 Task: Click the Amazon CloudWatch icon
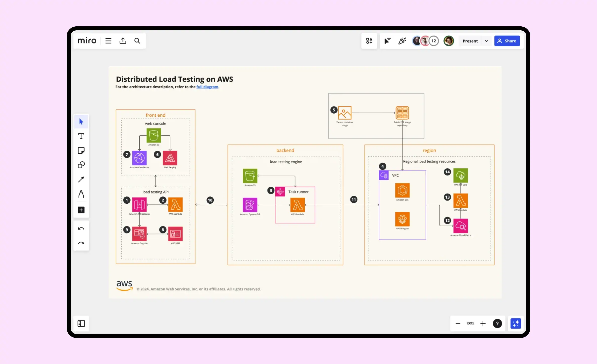pos(460,226)
